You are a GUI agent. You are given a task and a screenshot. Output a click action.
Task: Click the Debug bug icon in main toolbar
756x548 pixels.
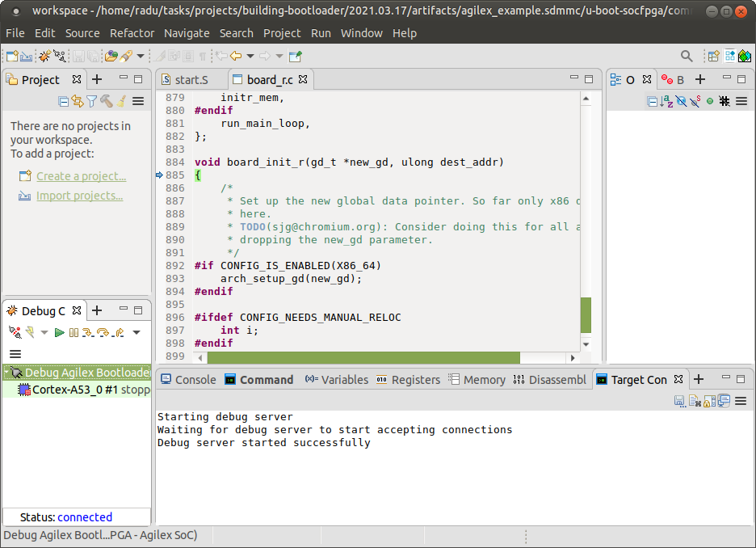point(45,56)
